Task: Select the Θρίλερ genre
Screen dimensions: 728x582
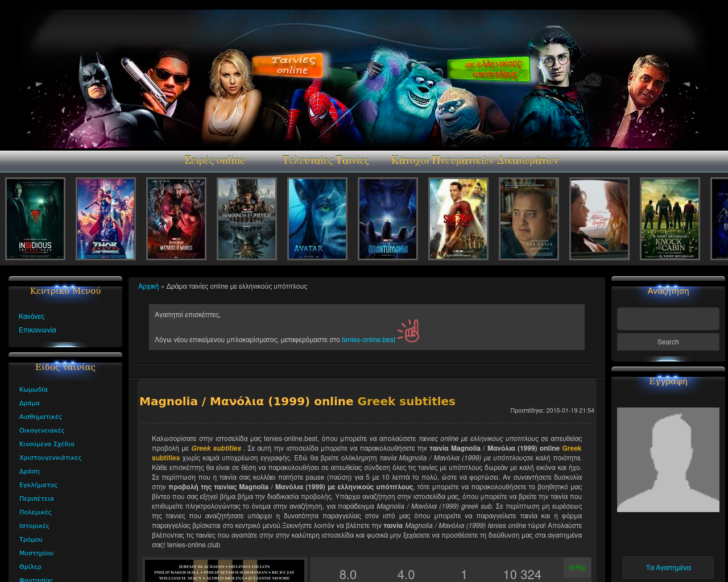Action: coord(30,567)
